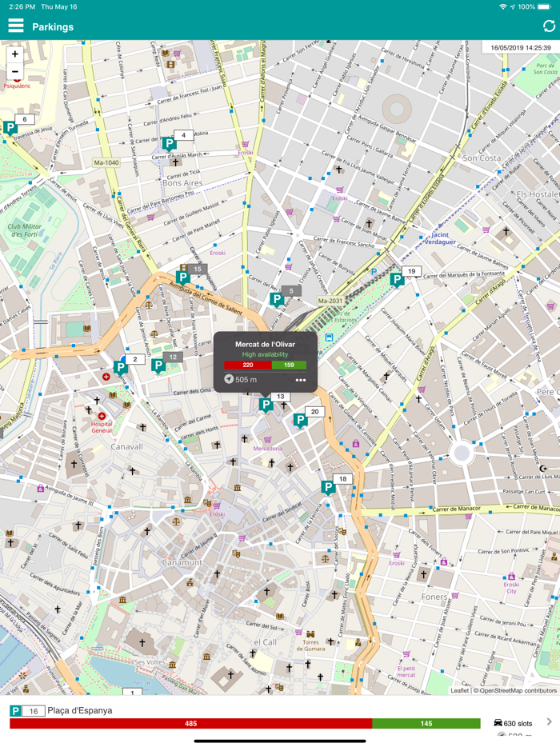560x747 pixels.
Task: Click the popup's green 159 free bar
Action: pos(289,365)
